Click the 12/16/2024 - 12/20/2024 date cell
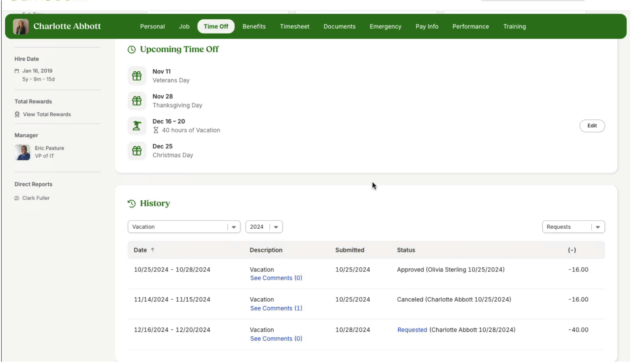This screenshot has width=644, height=362. [172, 330]
